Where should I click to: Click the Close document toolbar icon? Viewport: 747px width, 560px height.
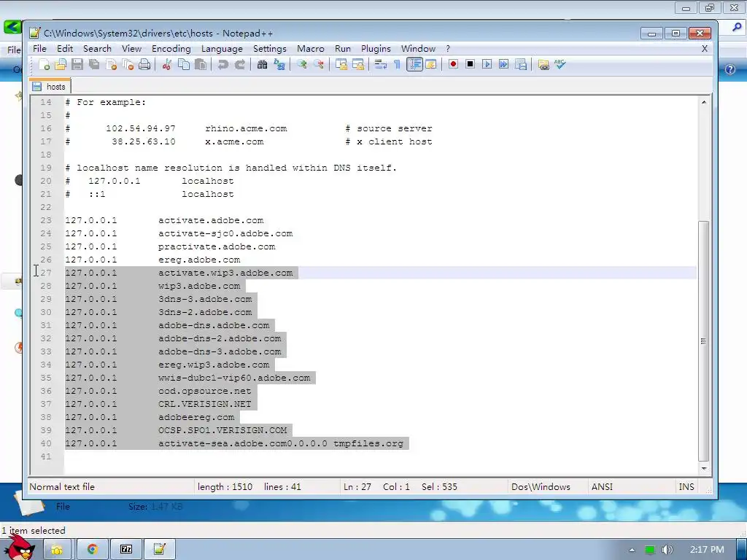(111, 64)
